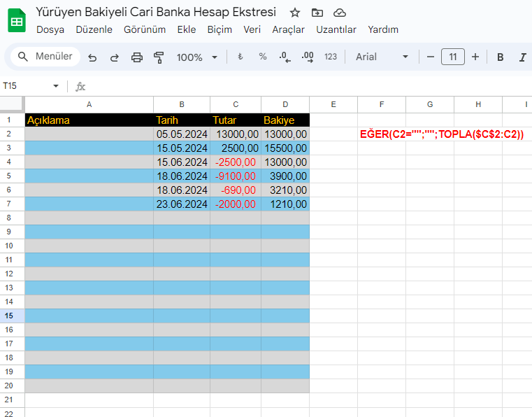Click the redo arrow icon

115,57
